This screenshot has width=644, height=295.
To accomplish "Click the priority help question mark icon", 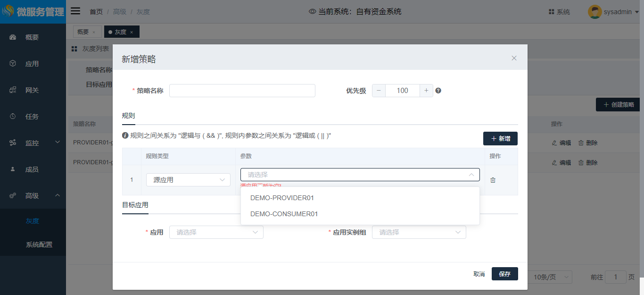I will coord(438,91).
